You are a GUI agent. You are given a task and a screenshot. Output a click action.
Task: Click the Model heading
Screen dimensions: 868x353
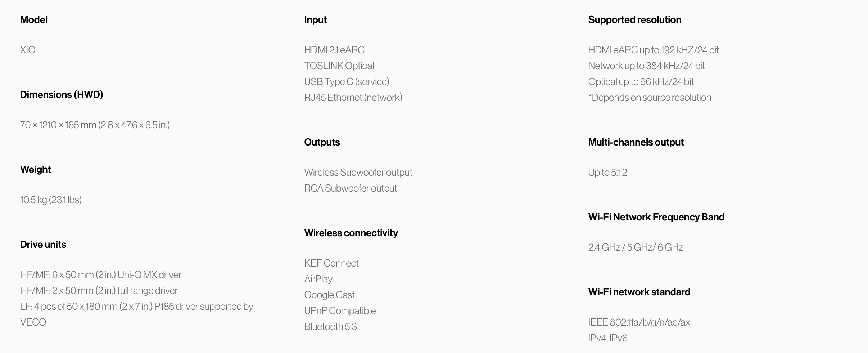pos(34,20)
